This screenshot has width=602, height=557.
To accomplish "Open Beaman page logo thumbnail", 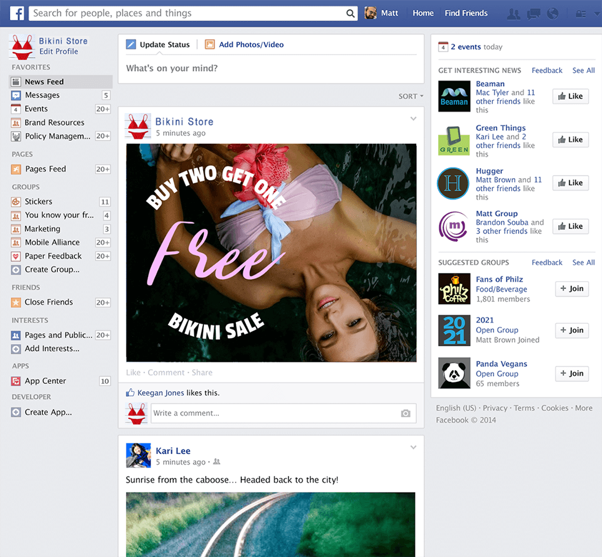I will coord(454,97).
